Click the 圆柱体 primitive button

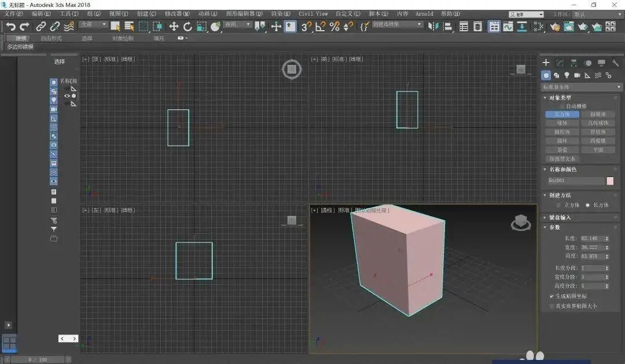point(562,132)
